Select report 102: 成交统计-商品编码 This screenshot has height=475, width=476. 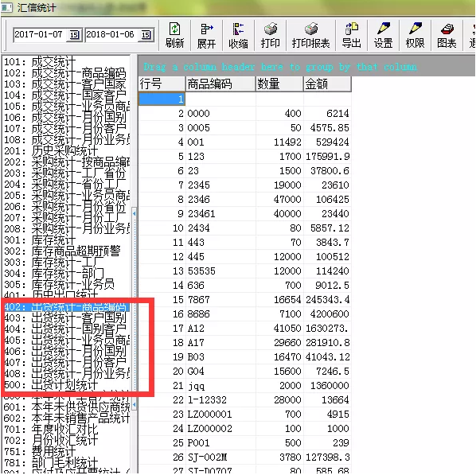[65, 73]
